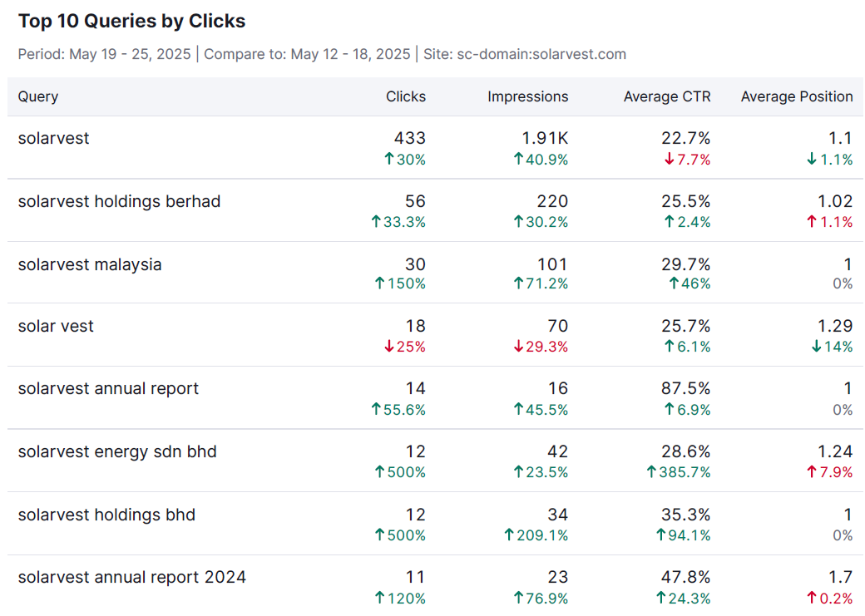Select the 'solarvest holdings bhd' query

[106, 515]
